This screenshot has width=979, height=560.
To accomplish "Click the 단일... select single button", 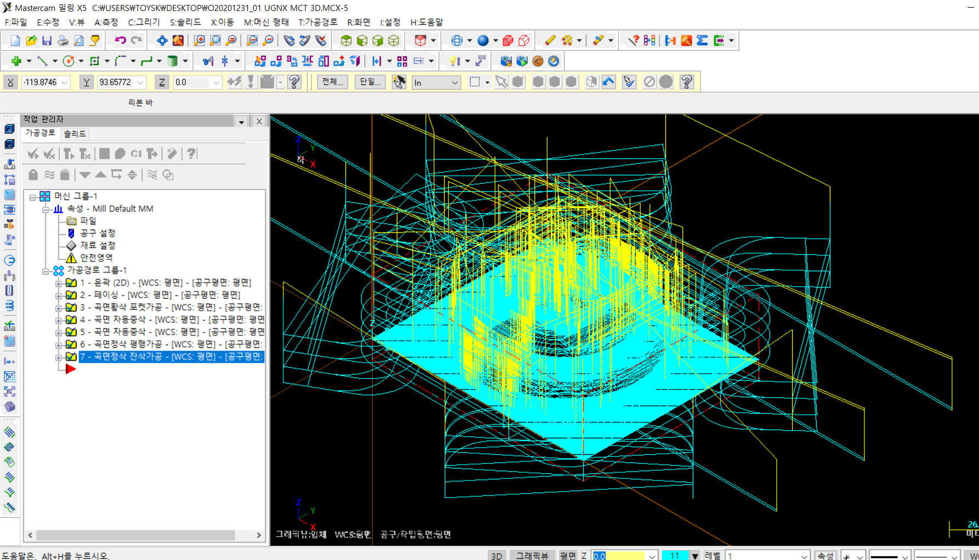I will click(370, 82).
